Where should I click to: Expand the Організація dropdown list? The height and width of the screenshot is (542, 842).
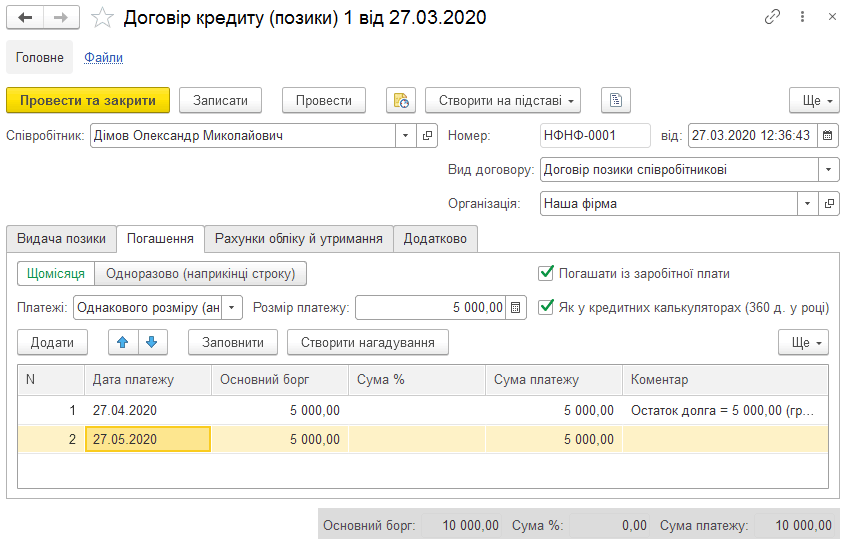(x=807, y=204)
